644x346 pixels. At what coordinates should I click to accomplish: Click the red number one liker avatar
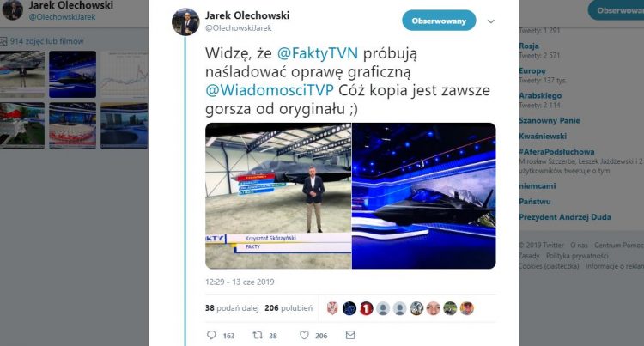(x=367, y=308)
